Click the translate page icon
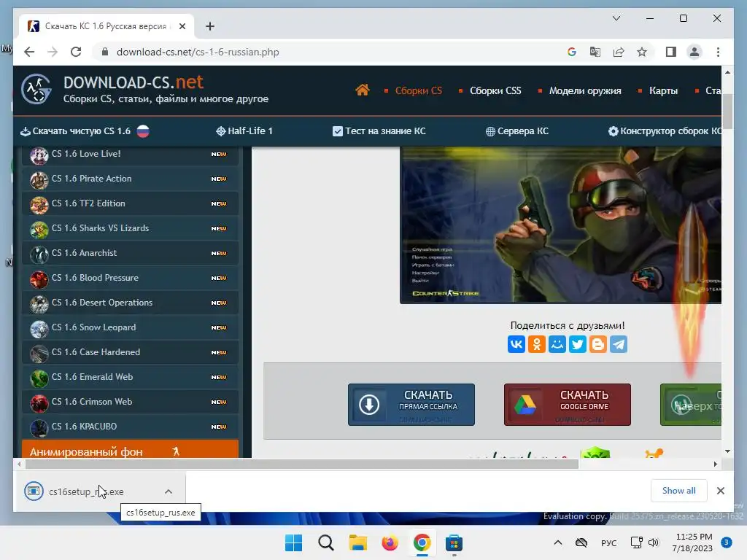This screenshot has height=560, width=747. point(595,52)
